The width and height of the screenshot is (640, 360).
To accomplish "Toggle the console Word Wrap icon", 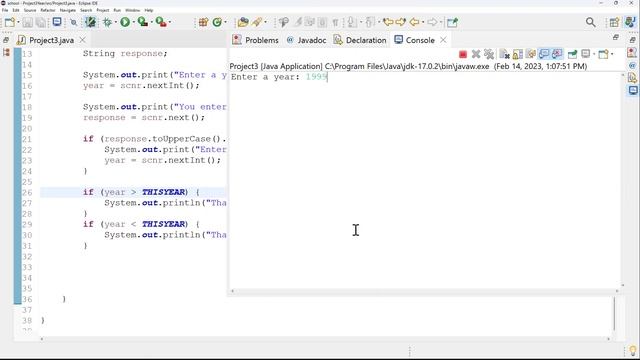I will coord(531,54).
